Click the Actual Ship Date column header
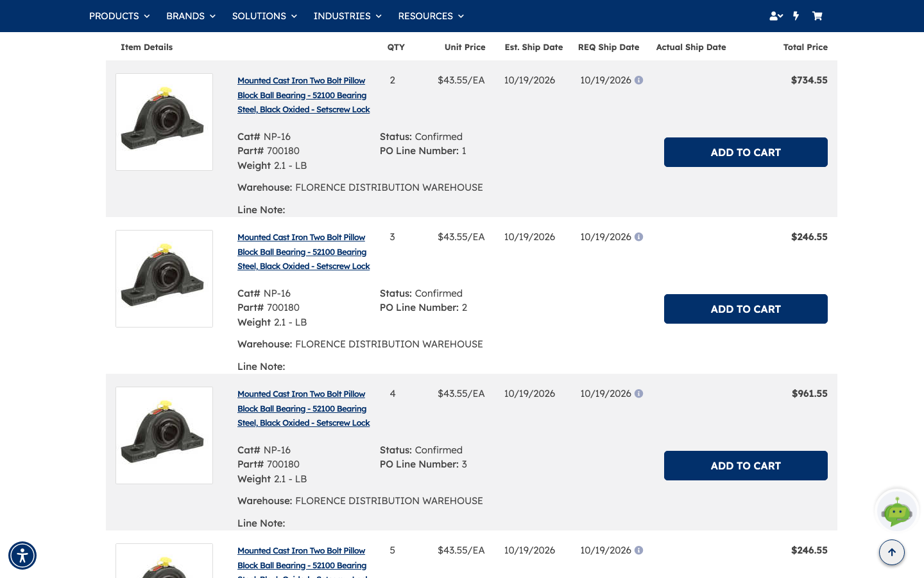924x578 pixels. tap(691, 47)
